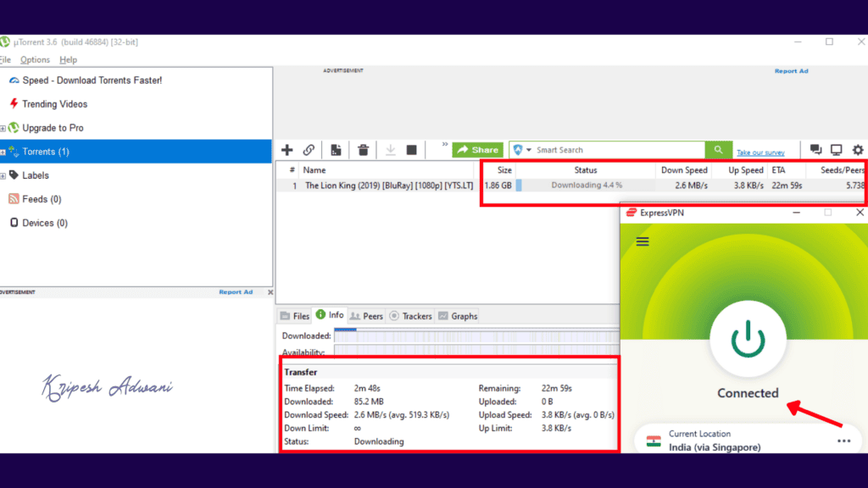This screenshot has height=488, width=868.
Task: Switch to the Peers tab
Action: pos(366,315)
